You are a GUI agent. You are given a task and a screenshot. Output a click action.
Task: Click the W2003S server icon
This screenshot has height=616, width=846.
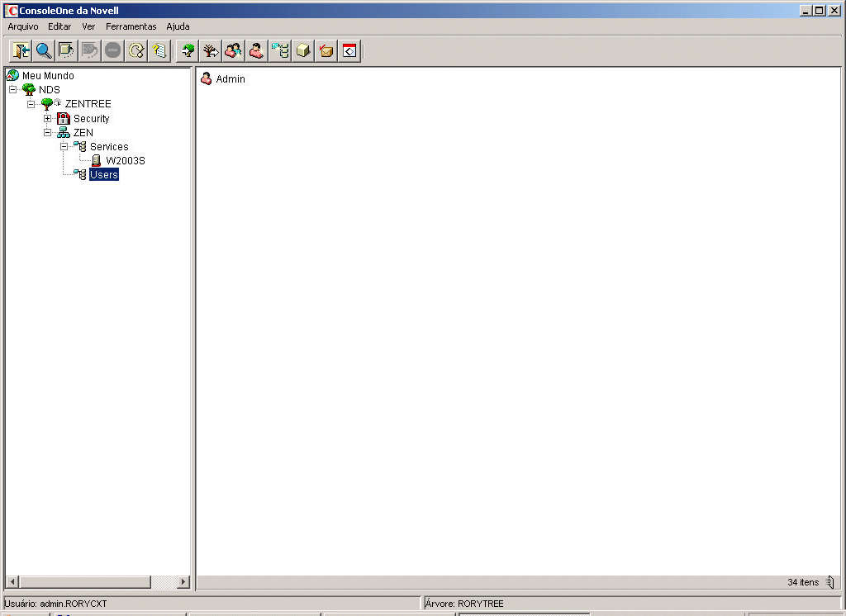tap(96, 160)
